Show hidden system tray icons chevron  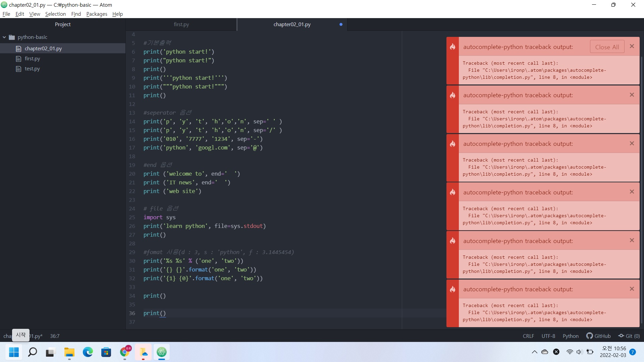click(534, 352)
